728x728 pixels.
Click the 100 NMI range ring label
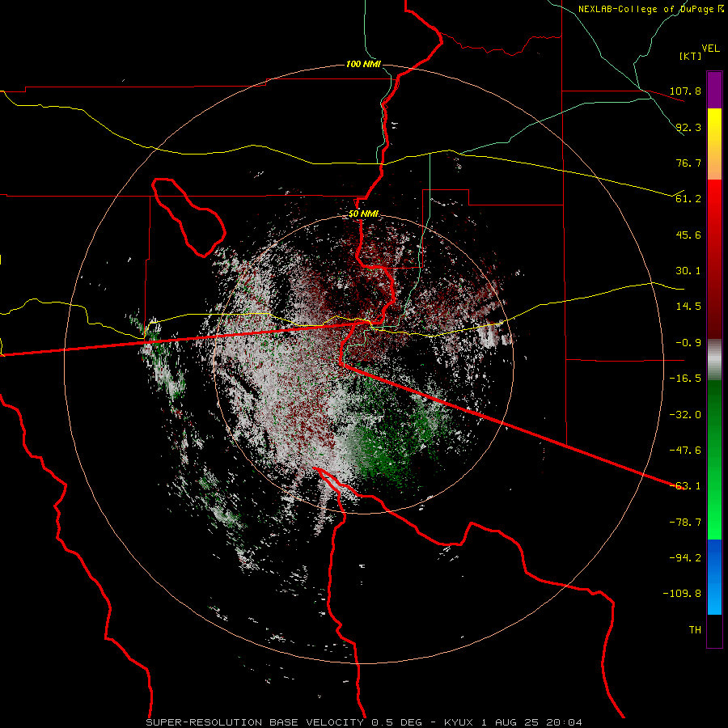click(363, 64)
